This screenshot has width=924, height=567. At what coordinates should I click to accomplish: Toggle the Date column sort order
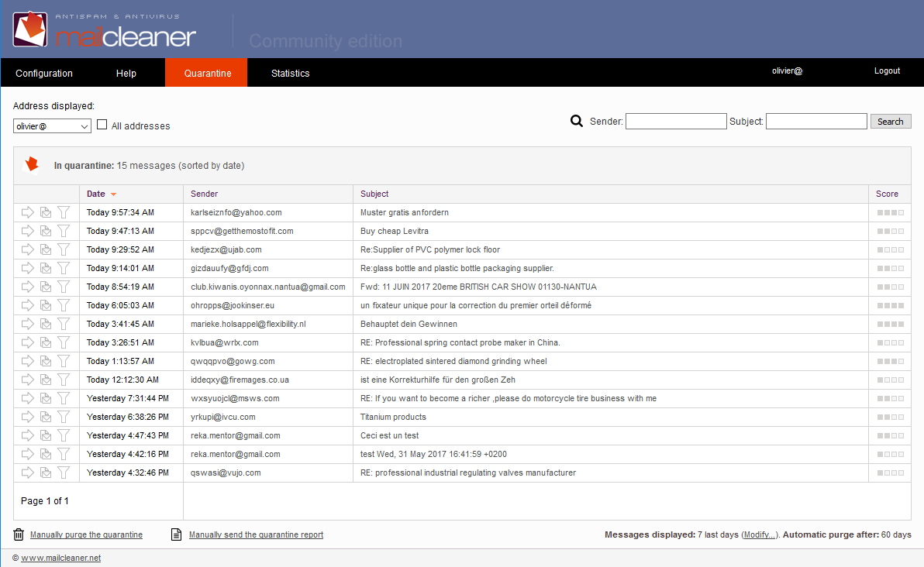click(x=97, y=194)
